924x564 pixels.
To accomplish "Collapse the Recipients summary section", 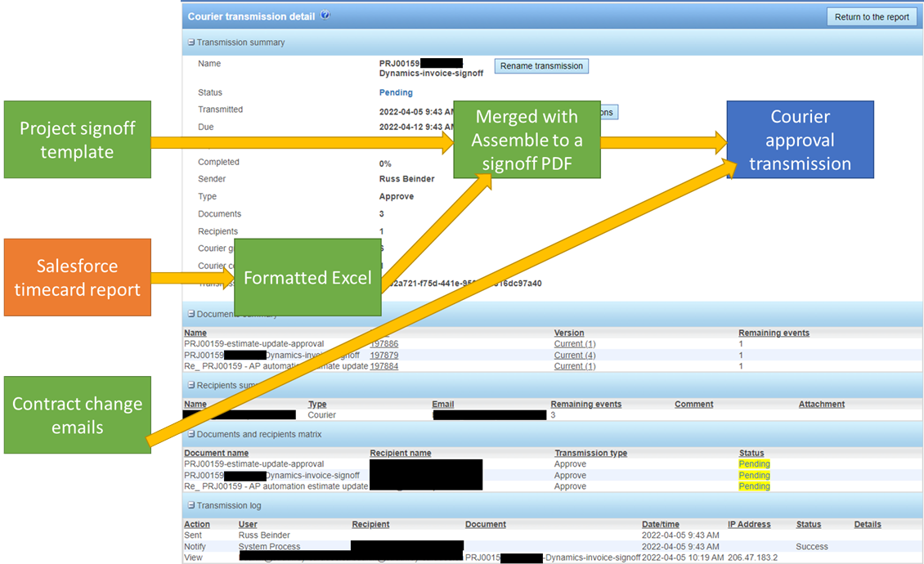I will click(191, 384).
